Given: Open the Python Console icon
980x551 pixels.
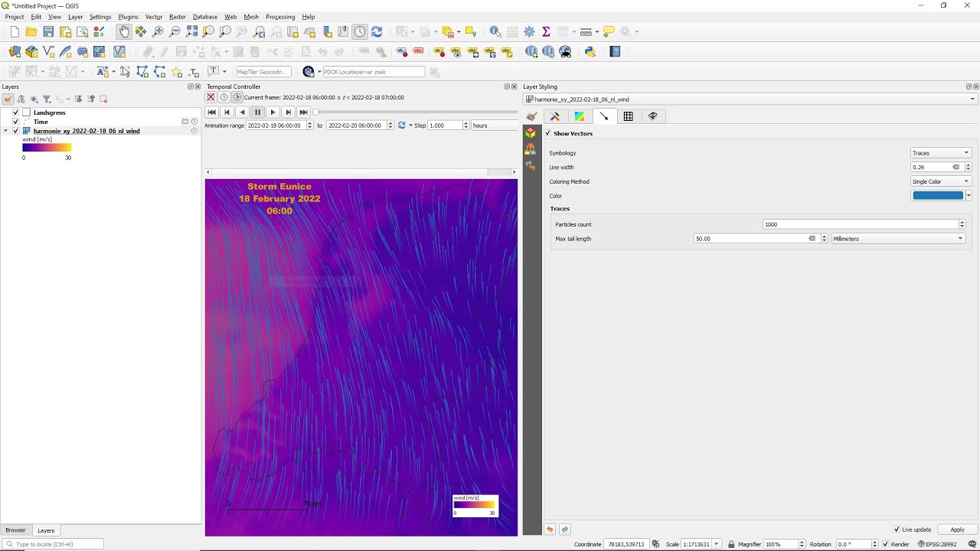Looking at the screenshot, I should [590, 51].
